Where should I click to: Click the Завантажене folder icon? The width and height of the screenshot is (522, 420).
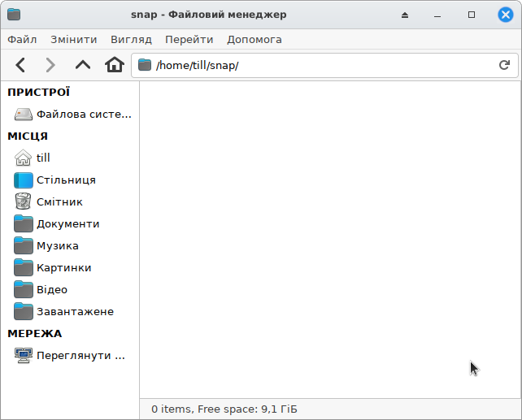coord(24,311)
